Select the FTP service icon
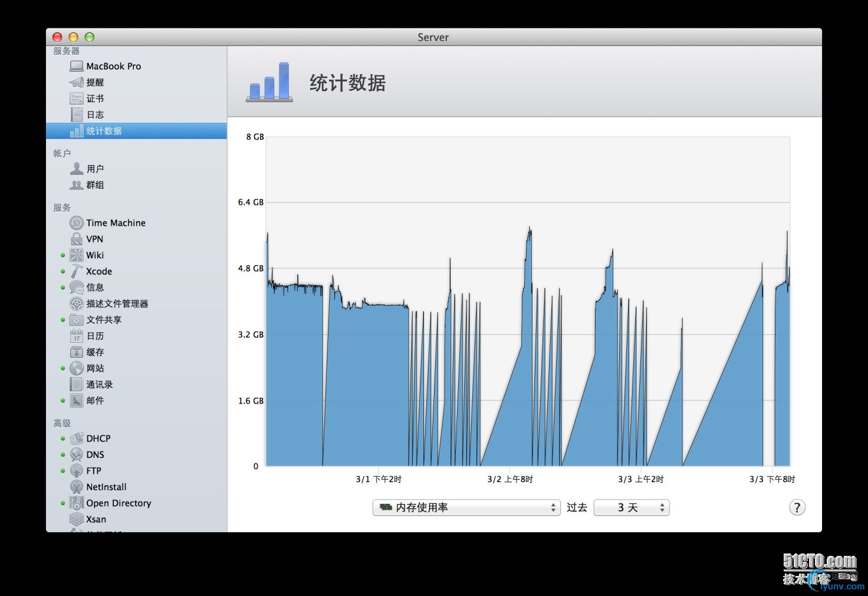 click(x=77, y=471)
